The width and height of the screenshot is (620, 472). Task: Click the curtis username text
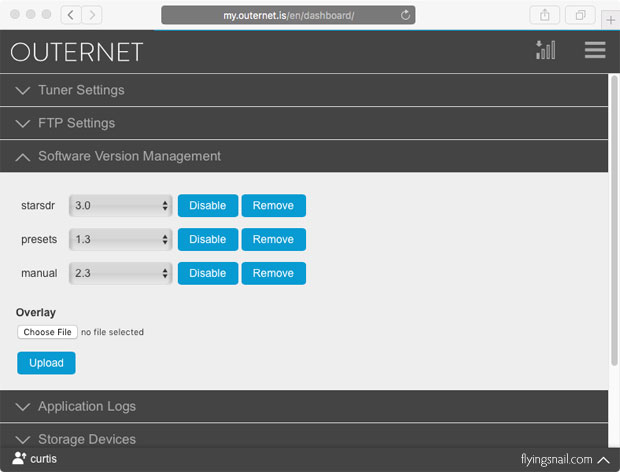click(43, 459)
